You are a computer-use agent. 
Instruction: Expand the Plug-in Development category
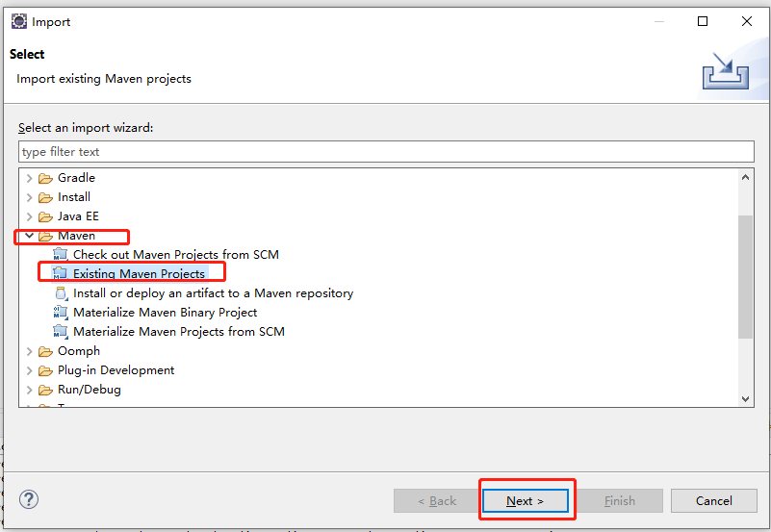point(29,370)
